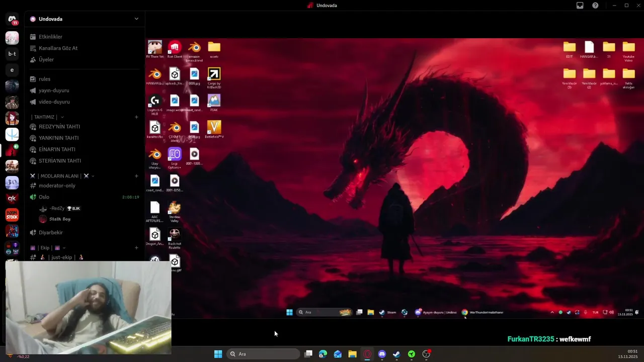644x362 pixels.
Task: Open Discord direct messages home icon
Action: (12, 20)
